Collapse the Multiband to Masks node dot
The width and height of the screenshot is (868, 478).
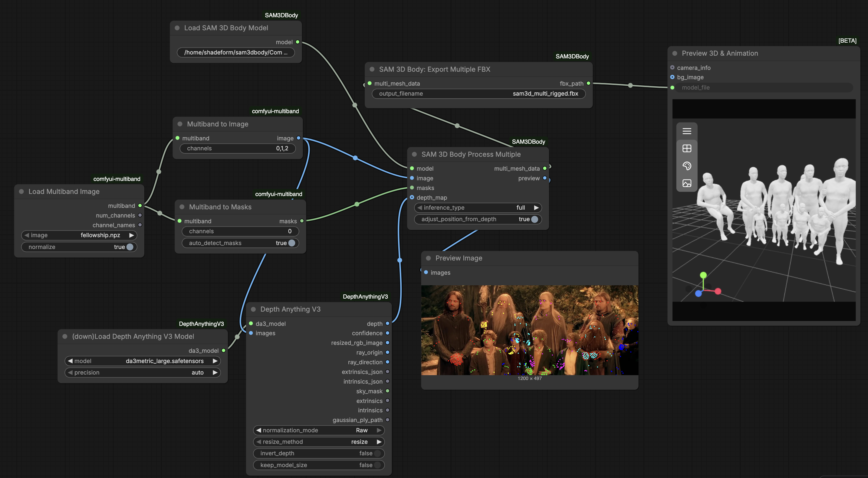coord(182,207)
